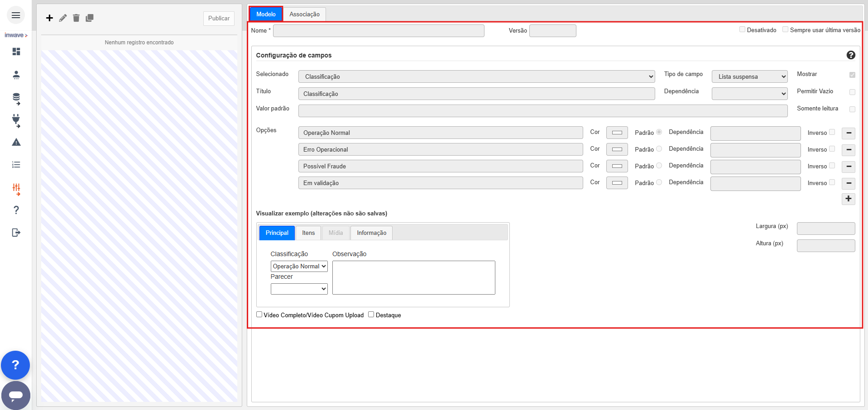Viewport: 868px width, 410px height.
Task: Pick color for Em validação option
Action: click(x=617, y=183)
